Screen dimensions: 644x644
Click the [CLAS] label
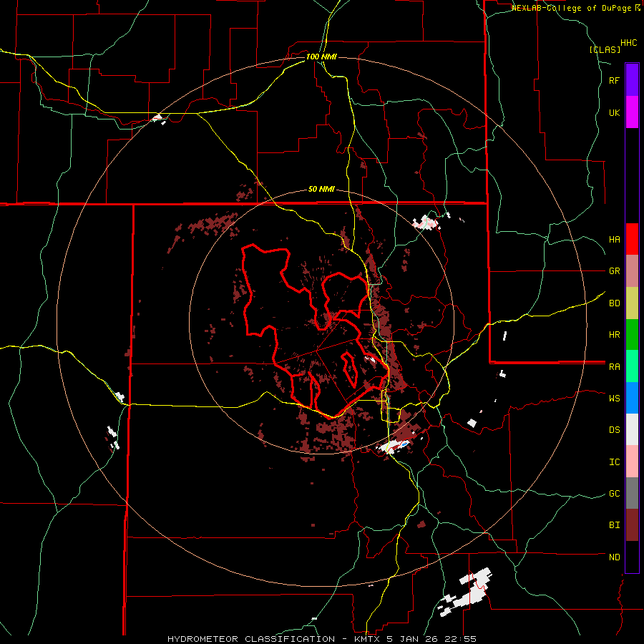605,50
